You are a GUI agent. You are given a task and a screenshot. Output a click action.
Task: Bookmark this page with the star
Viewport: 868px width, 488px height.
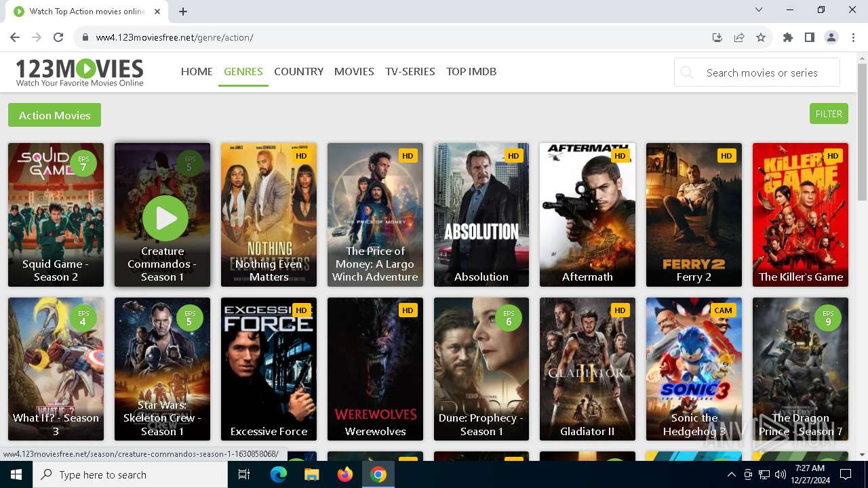tap(761, 37)
